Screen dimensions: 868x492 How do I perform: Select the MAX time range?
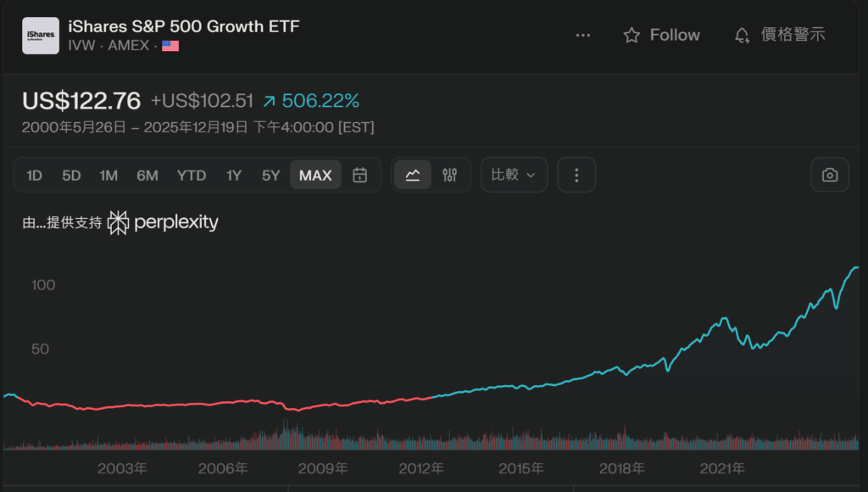coord(315,176)
